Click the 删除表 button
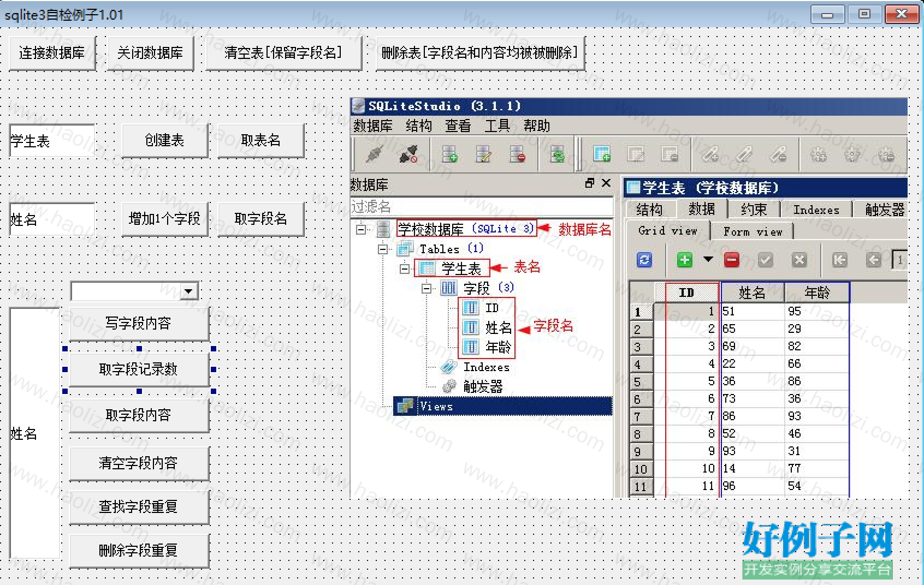 (480, 53)
